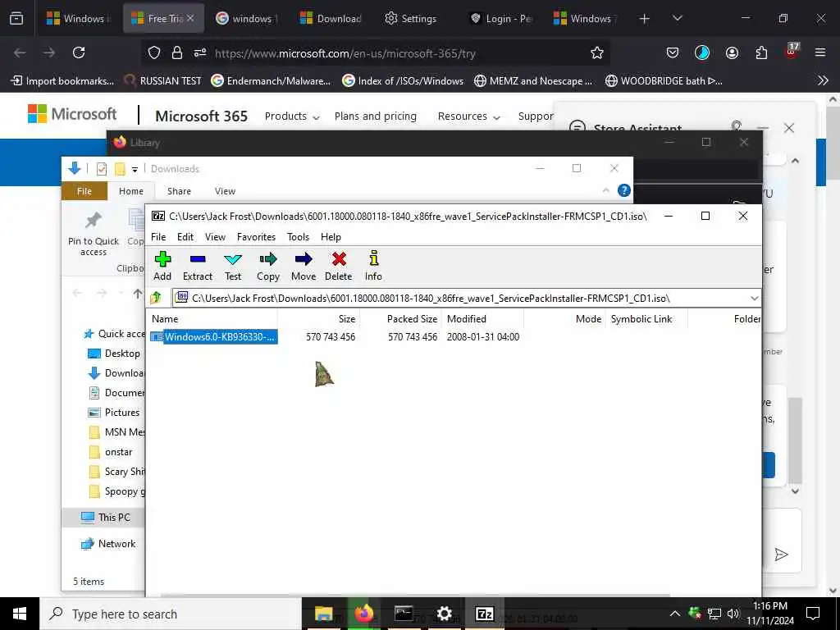840x630 pixels.
Task: Click Pin to Quick access in Explorer ribbon
Action: 94,234
